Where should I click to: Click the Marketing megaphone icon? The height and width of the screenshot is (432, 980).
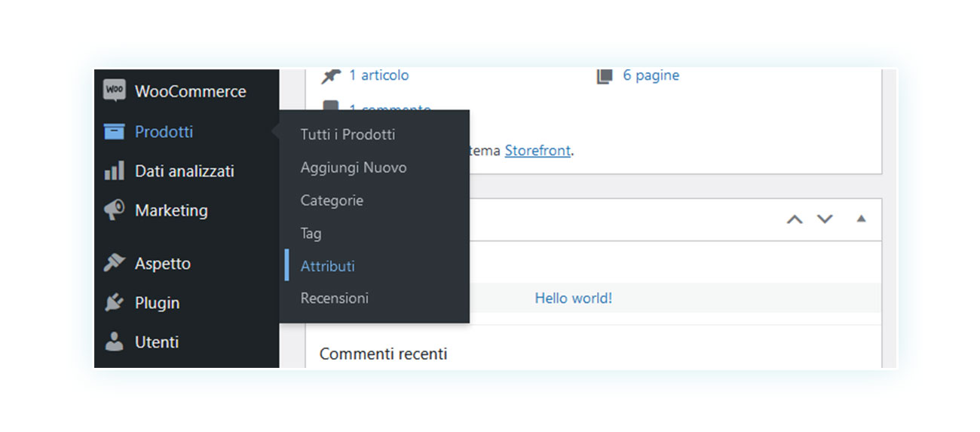(x=114, y=210)
